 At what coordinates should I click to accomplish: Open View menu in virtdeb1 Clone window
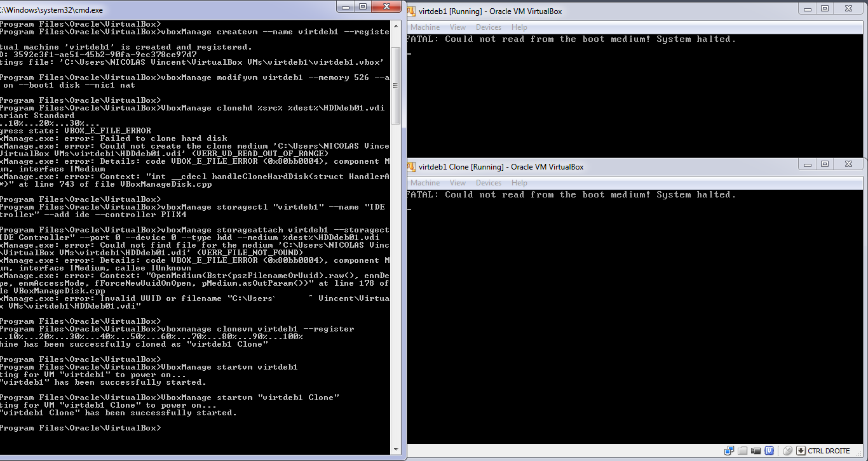tap(458, 183)
